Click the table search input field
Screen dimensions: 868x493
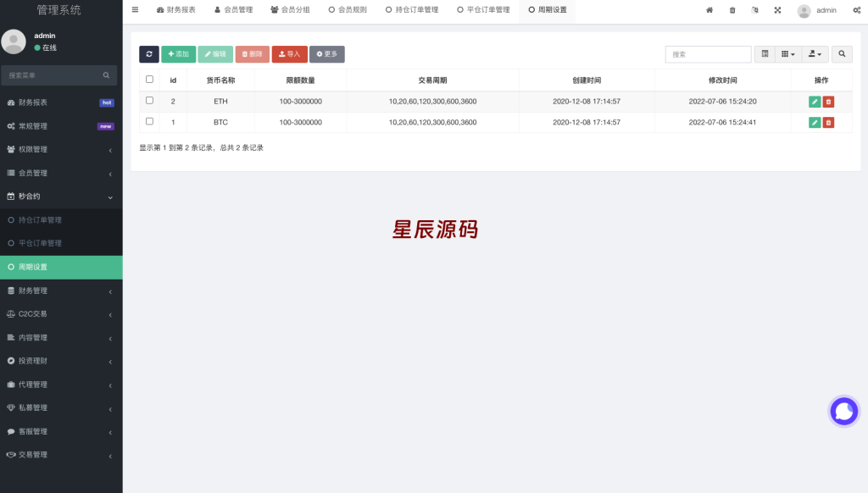[708, 54]
